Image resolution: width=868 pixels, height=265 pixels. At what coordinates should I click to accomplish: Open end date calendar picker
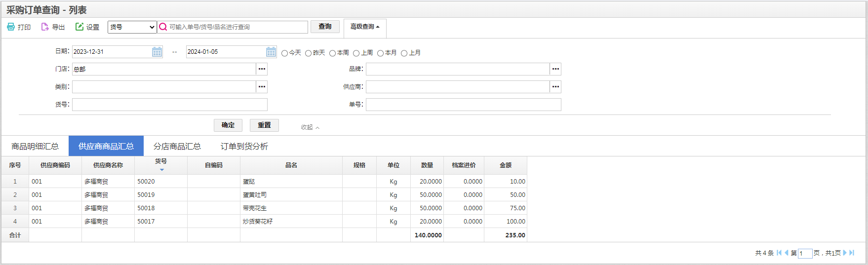tap(271, 52)
